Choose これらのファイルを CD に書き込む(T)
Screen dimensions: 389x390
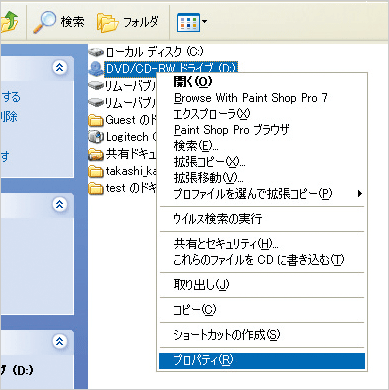point(262,260)
